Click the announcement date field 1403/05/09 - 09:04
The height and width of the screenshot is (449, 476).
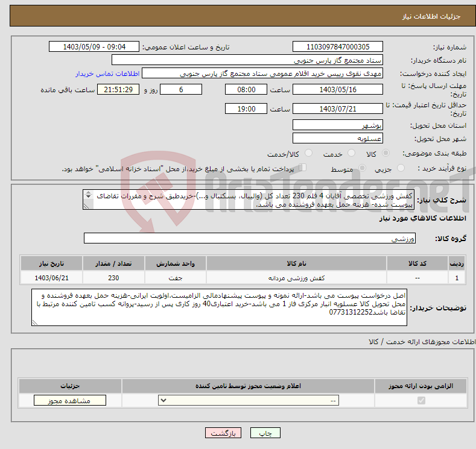point(94,46)
